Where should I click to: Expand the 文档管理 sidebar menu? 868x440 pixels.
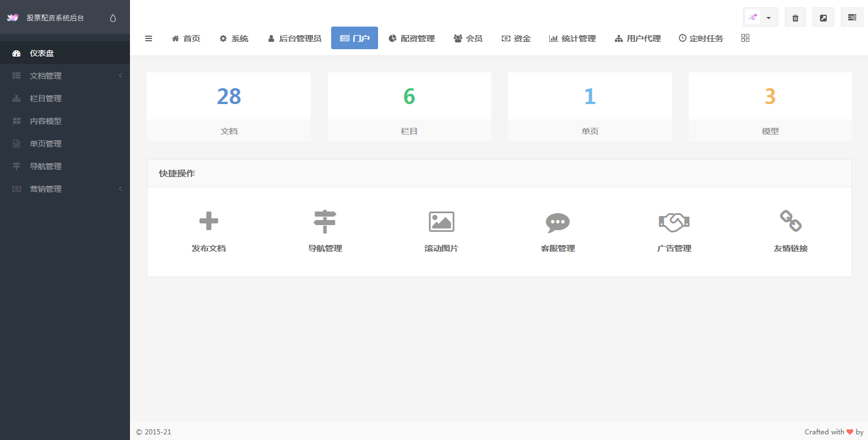(x=45, y=75)
